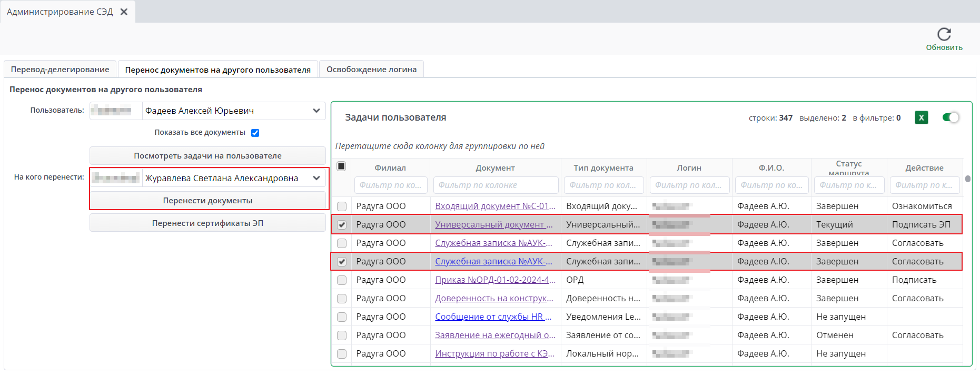Switch to Перевод-делегирование tab
The height and width of the screenshot is (375, 980).
coord(60,70)
